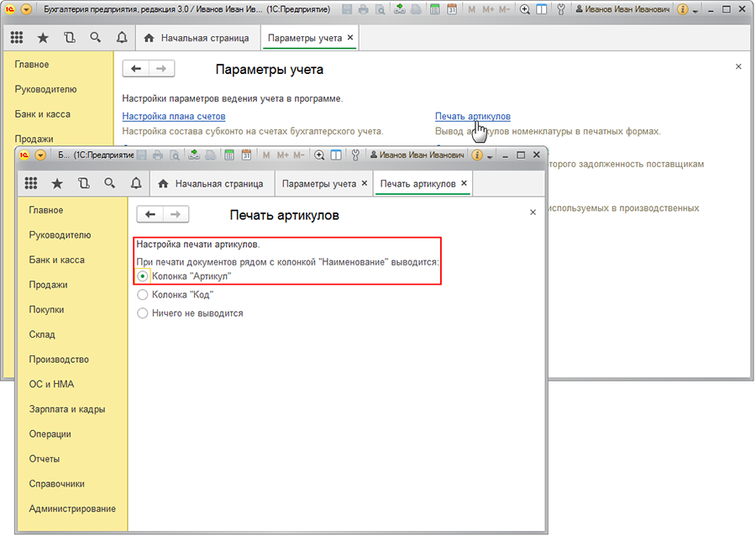Open Начальная страница tab in back window
The image size is (756, 536).
(x=197, y=38)
